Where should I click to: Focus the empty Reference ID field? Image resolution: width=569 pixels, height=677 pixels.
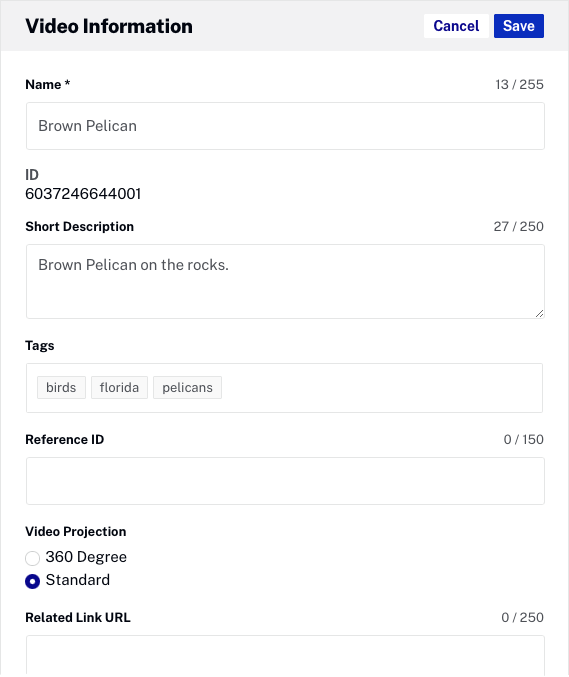285,481
